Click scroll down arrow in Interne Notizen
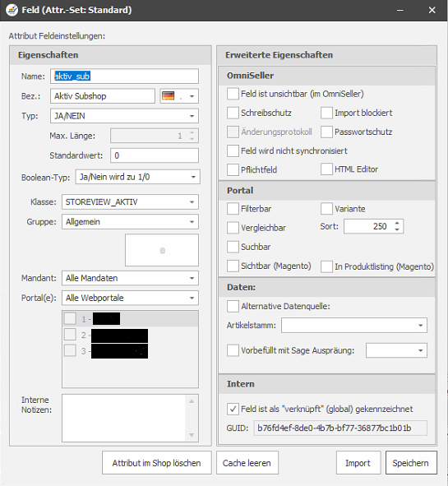Screen dimensions: 448x486 192,435
